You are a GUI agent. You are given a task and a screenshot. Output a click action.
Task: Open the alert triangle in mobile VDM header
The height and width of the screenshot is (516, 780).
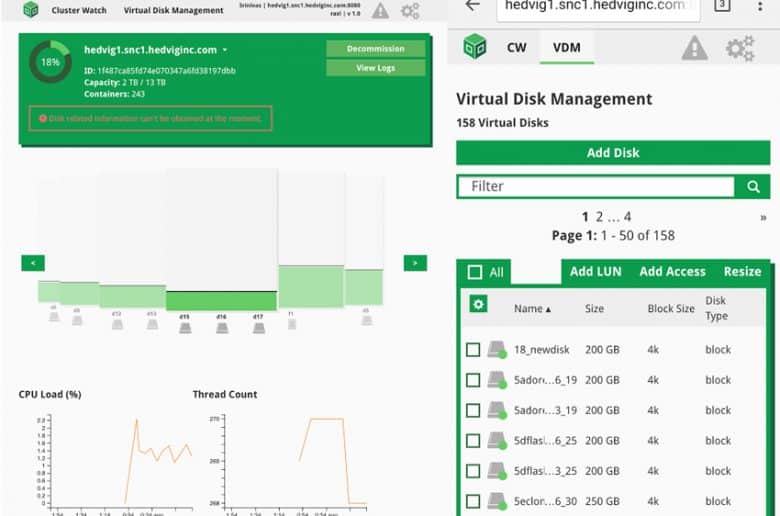pos(694,48)
